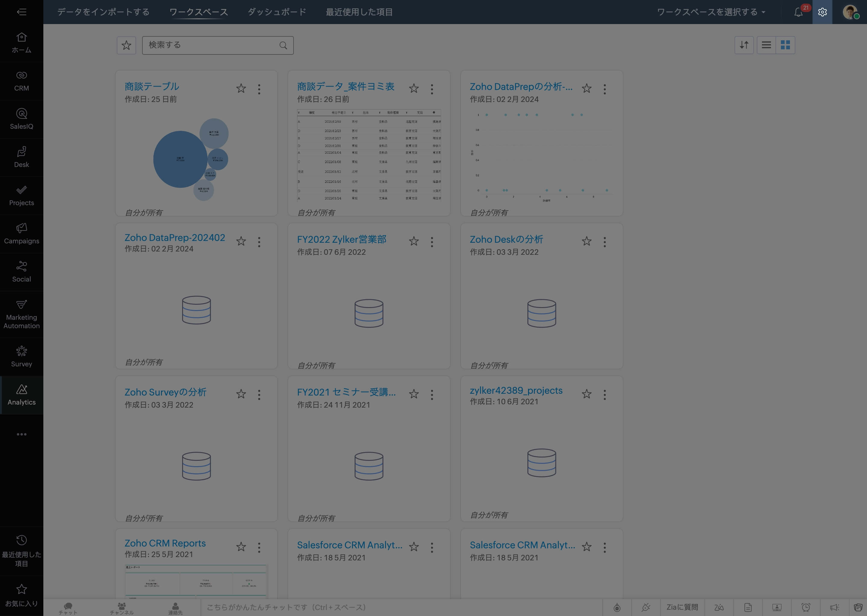Expand options menu on Zoho Deskの分析
Viewport: 867px width, 616px height.
click(x=604, y=241)
